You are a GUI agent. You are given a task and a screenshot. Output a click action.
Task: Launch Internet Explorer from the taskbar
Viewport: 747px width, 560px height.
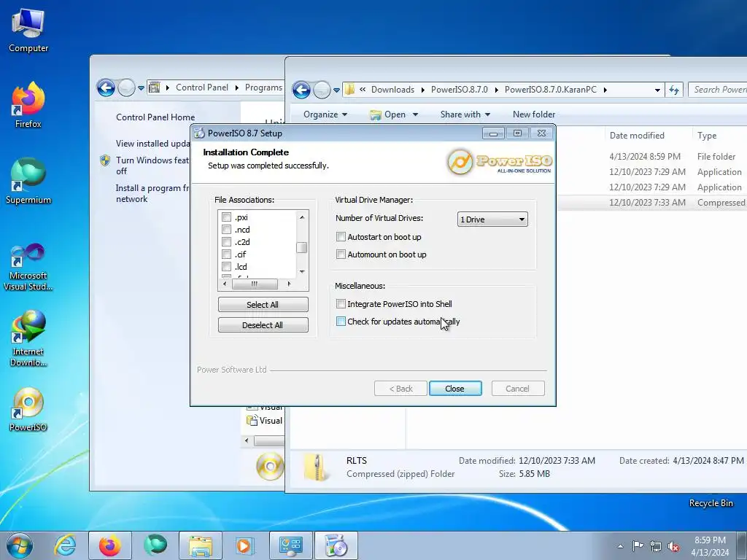tap(64, 545)
